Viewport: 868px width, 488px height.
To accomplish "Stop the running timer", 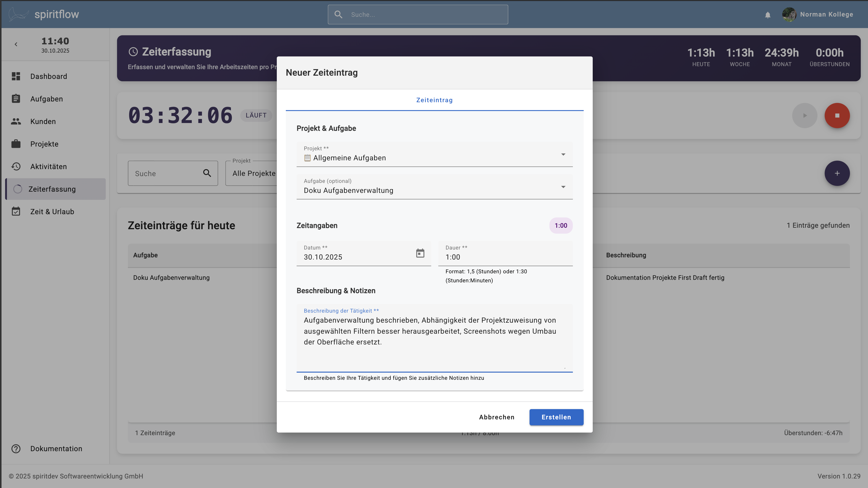I will [x=837, y=115].
